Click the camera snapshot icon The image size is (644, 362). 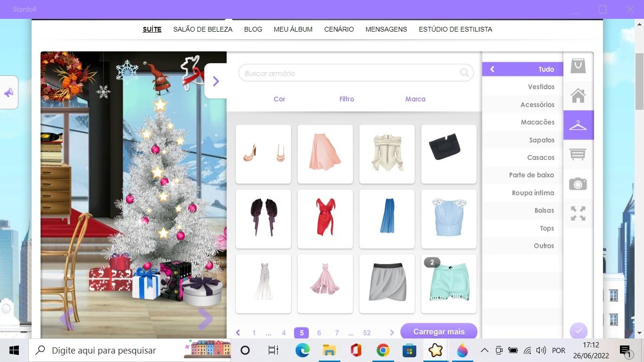coord(578,184)
